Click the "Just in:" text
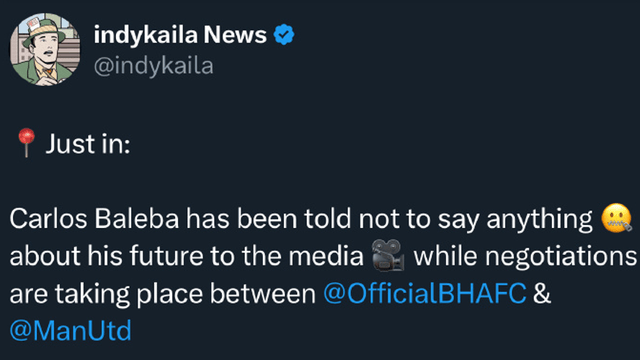Image resolution: width=640 pixels, height=360 pixels. [88, 144]
